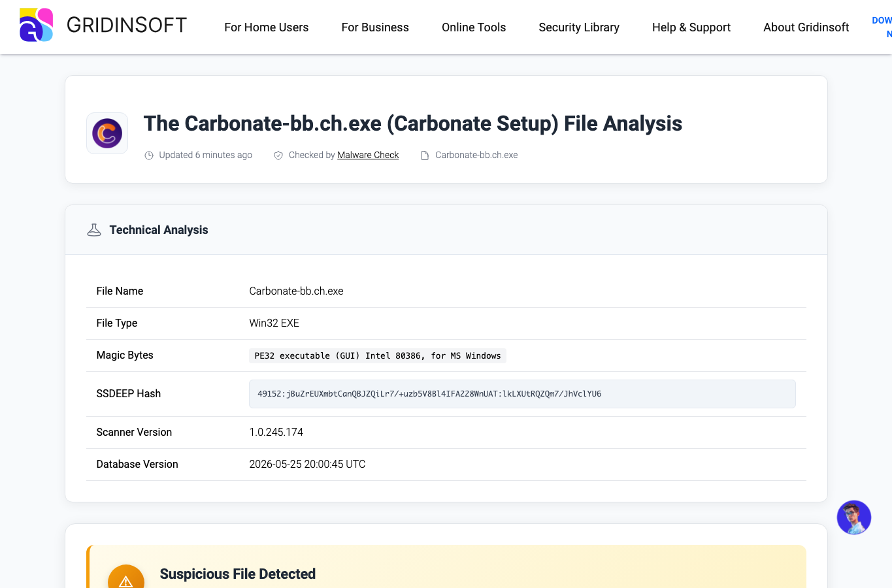Follow the Malware Check link

tap(368, 155)
